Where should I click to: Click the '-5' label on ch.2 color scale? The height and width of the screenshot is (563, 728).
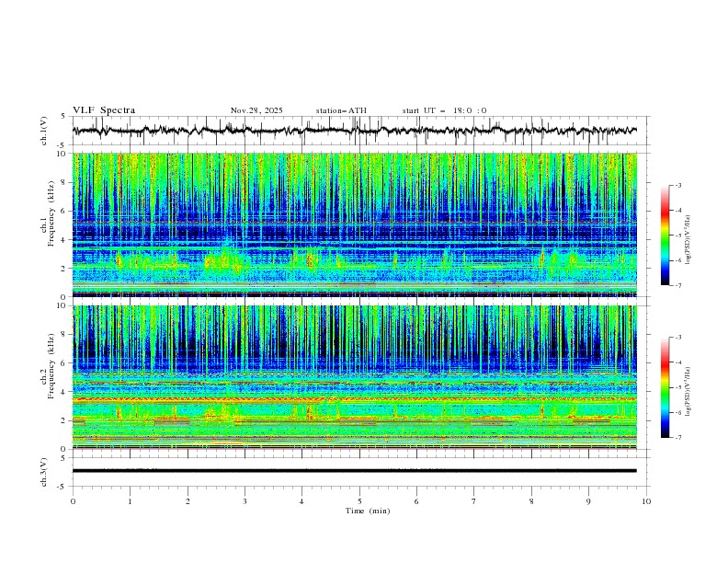pos(677,387)
